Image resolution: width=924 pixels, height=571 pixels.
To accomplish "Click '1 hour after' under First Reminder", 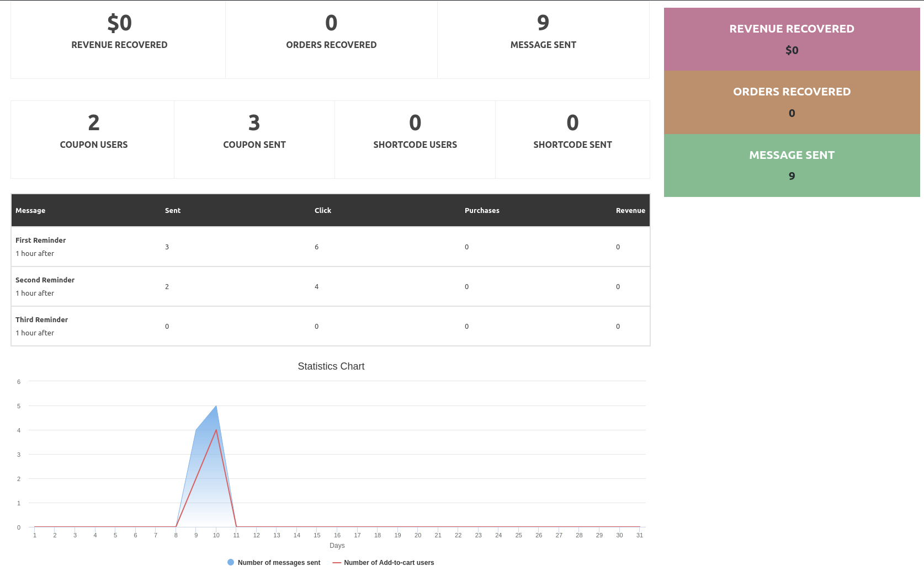I will click(35, 254).
